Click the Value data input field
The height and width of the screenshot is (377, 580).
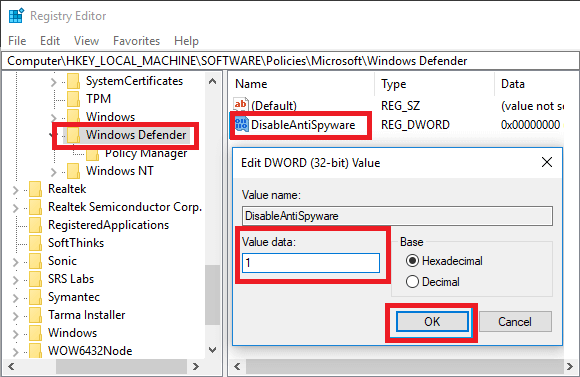tap(311, 263)
